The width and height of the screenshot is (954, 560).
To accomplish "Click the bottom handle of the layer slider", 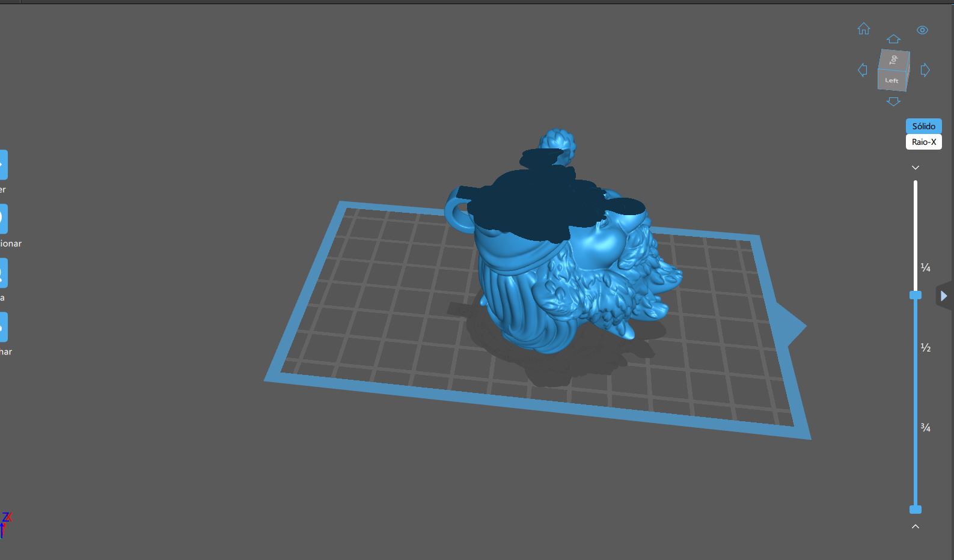I will pyautogui.click(x=916, y=510).
